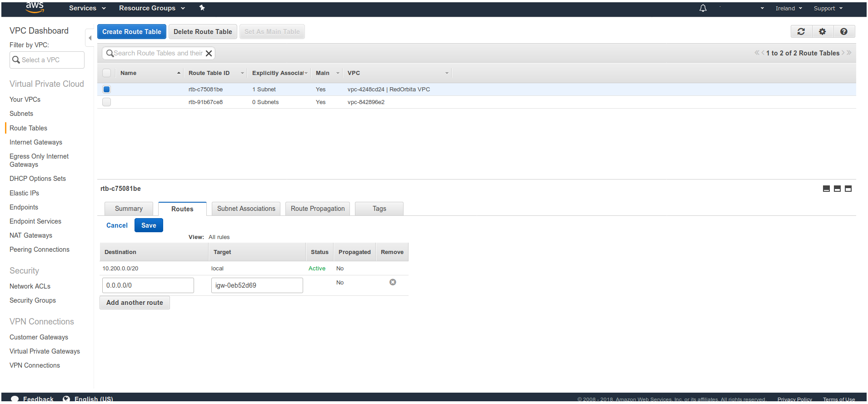868x404 pixels.
Task: Switch to the Subnet Associations tab
Action: (246, 209)
